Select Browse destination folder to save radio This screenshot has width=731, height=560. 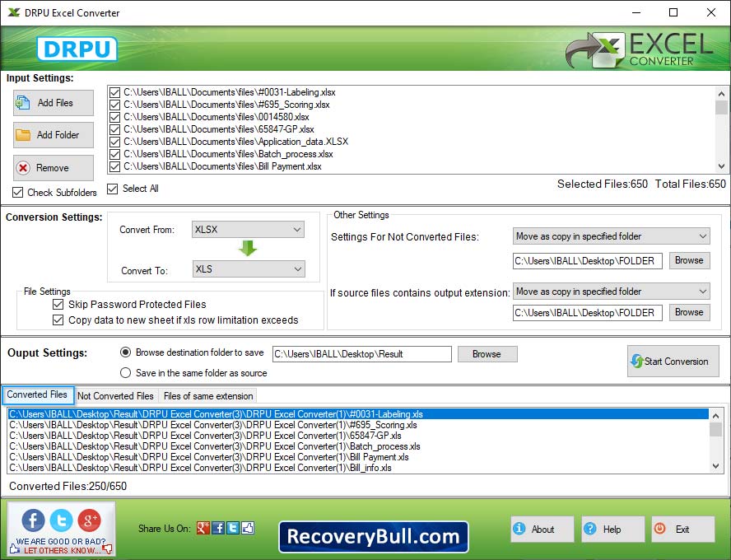tap(125, 352)
